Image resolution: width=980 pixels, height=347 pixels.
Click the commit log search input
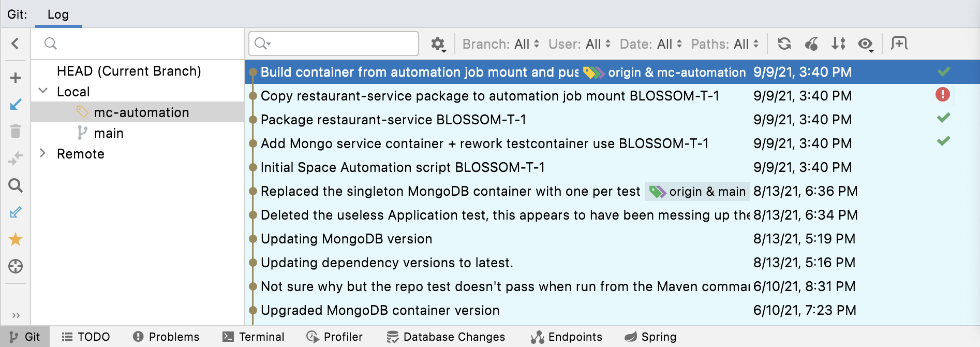click(x=334, y=44)
